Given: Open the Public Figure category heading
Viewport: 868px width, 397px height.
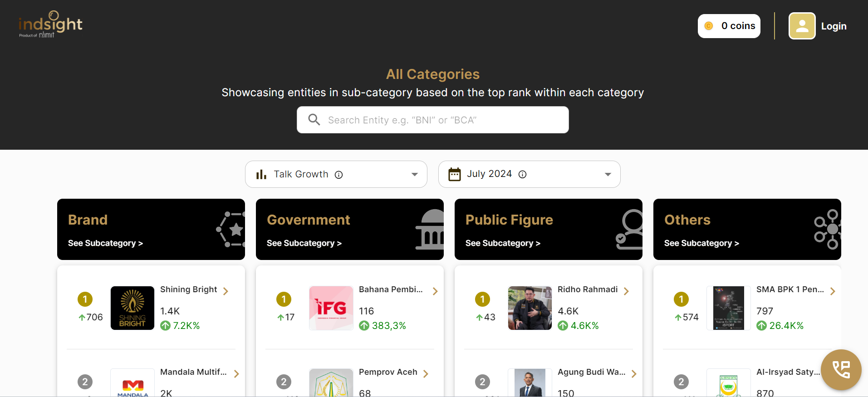Looking at the screenshot, I should click(509, 220).
